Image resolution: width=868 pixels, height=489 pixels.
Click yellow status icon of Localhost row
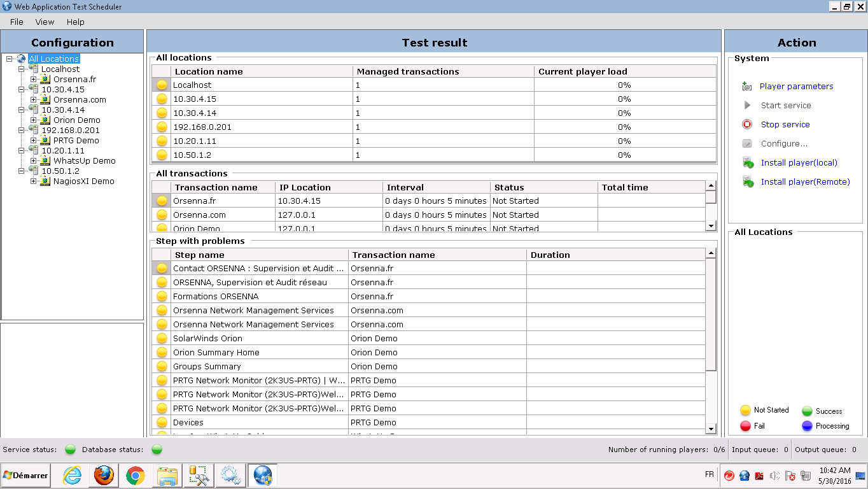pyautogui.click(x=162, y=85)
